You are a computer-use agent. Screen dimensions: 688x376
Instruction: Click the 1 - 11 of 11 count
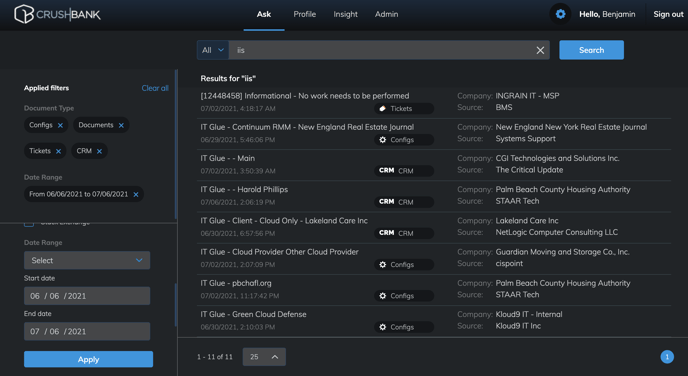pyautogui.click(x=215, y=357)
